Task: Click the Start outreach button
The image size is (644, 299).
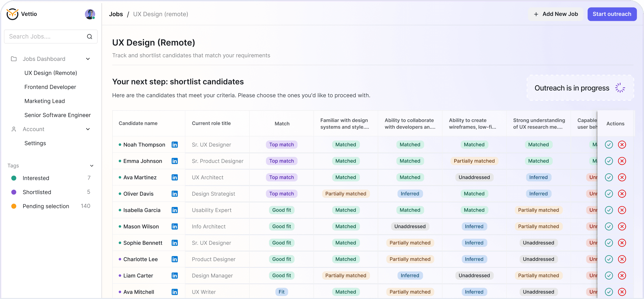Action: click(612, 14)
